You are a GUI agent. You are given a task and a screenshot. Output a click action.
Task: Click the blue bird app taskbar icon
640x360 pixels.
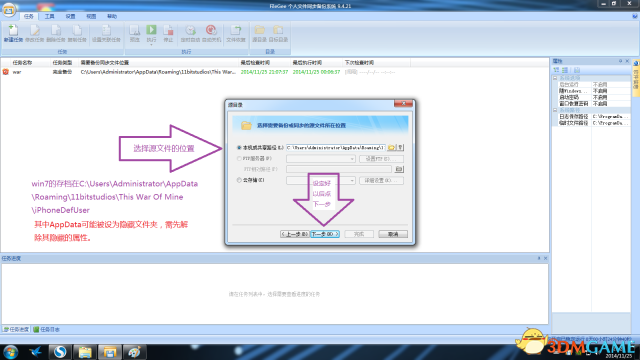coord(36,351)
